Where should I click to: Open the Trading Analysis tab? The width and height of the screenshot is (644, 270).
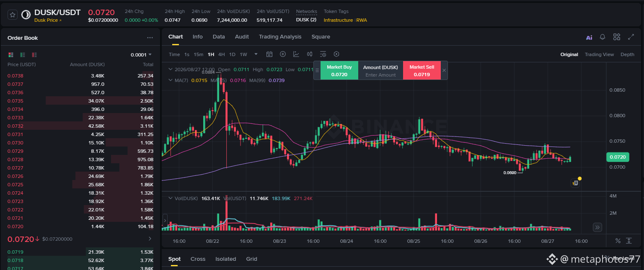280,37
